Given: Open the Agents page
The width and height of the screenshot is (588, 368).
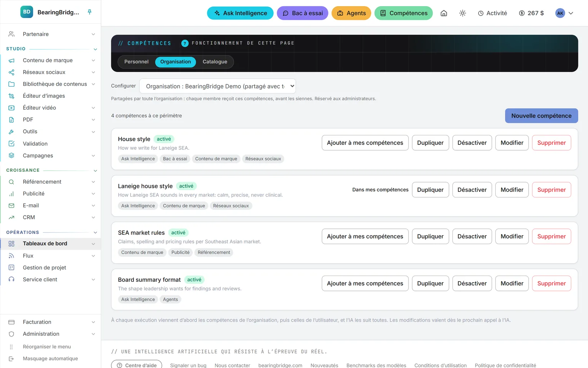Looking at the screenshot, I should [x=351, y=13].
